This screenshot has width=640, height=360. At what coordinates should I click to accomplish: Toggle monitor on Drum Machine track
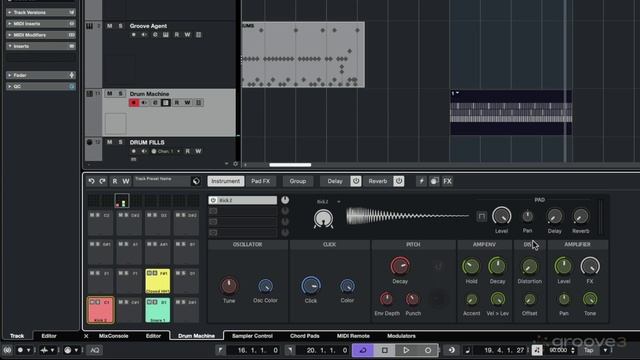(144, 102)
